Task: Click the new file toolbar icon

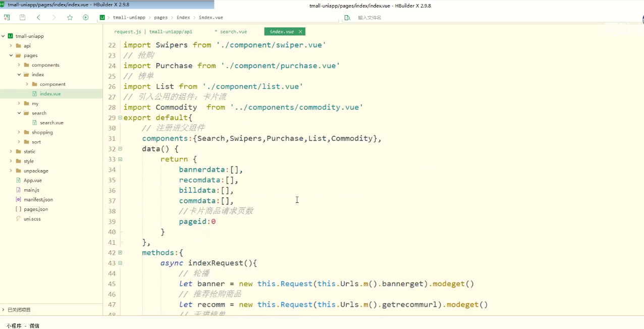Action: click(x=7, y=17)
